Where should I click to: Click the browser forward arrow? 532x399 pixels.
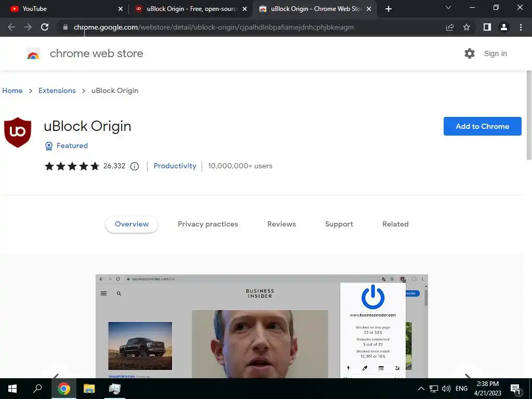(28, 27)
